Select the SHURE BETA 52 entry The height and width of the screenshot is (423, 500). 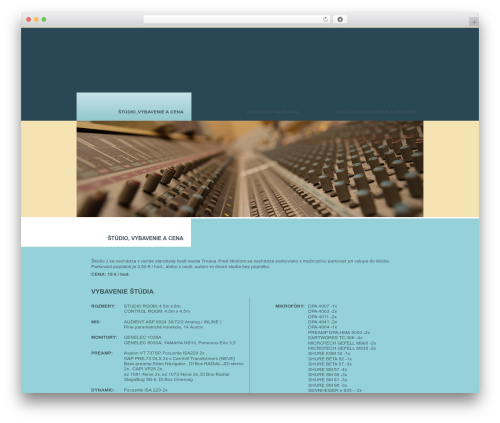(330, 359)
